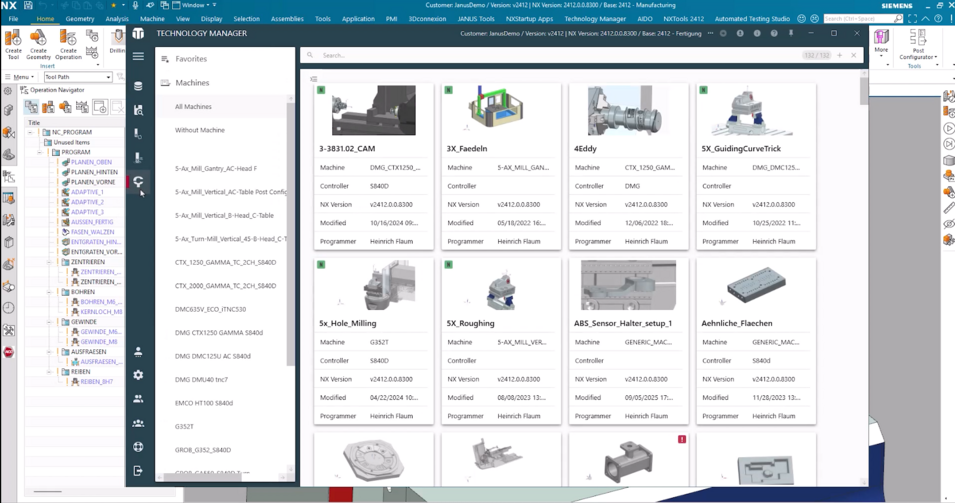Select REIBEN_8H7 operation in tree
The image size is (955, 503).
[96, 382]
